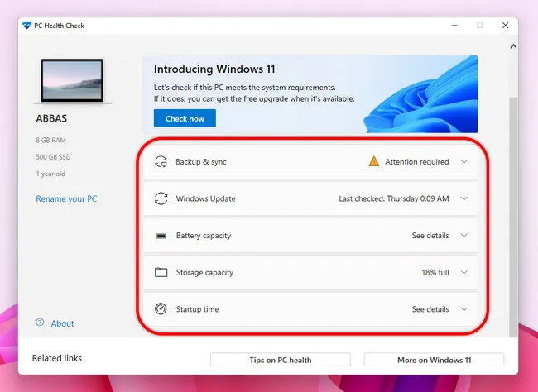Click the vertical scrollbar up arrow
Viewport: 538px width, 392px height.
point(512,46)
